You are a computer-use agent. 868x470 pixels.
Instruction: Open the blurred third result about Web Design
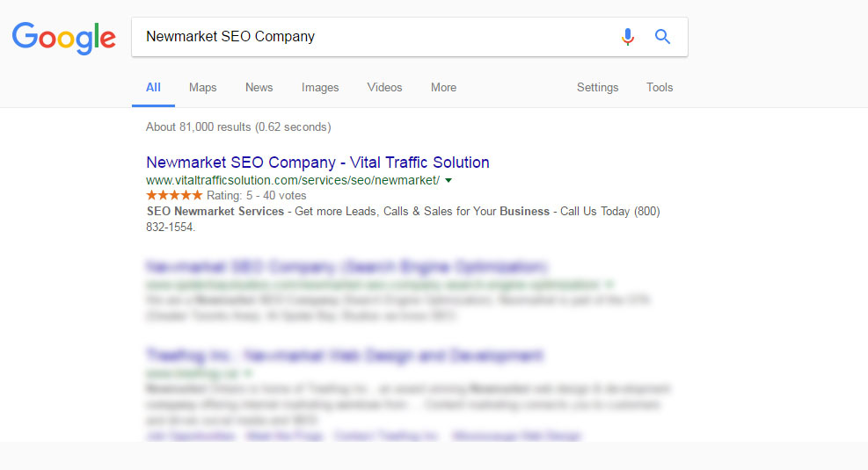point(345,355)
